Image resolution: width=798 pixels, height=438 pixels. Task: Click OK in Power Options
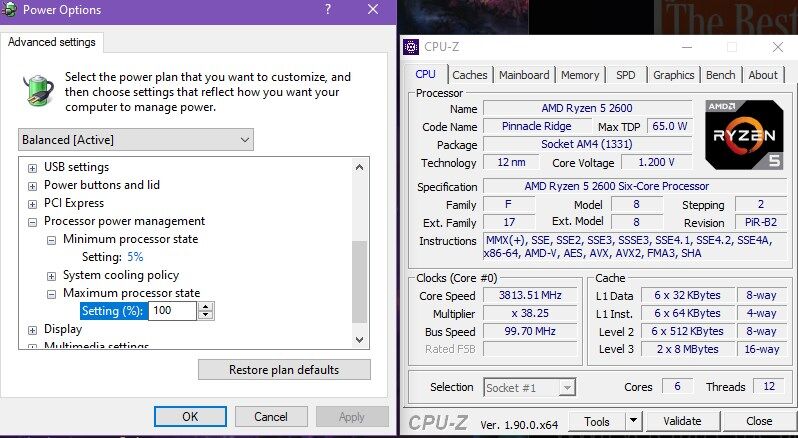tap(190, 417)
